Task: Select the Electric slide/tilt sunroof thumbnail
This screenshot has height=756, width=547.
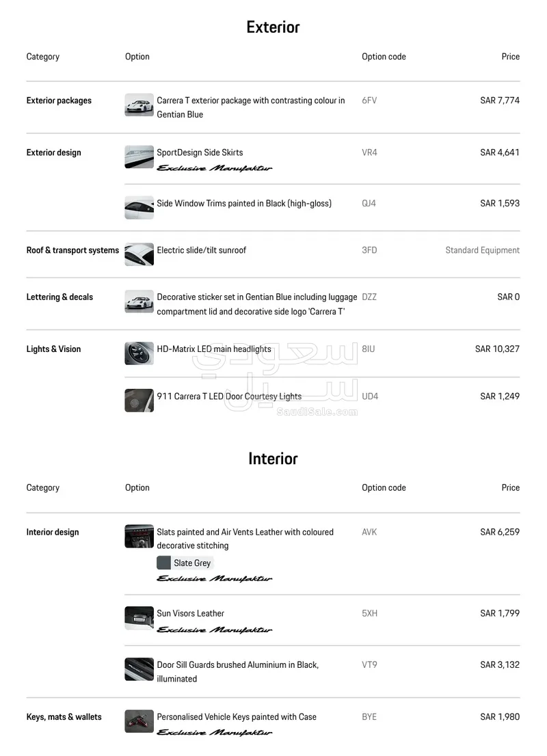Action: [139, 254]
